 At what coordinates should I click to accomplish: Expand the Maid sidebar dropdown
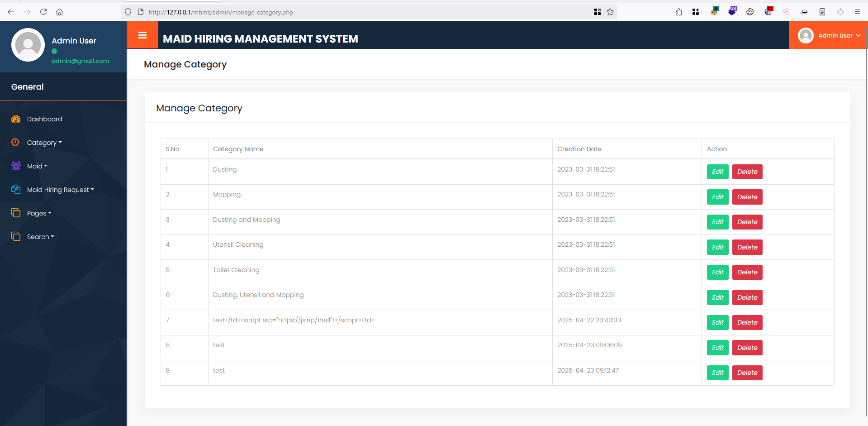37,166
